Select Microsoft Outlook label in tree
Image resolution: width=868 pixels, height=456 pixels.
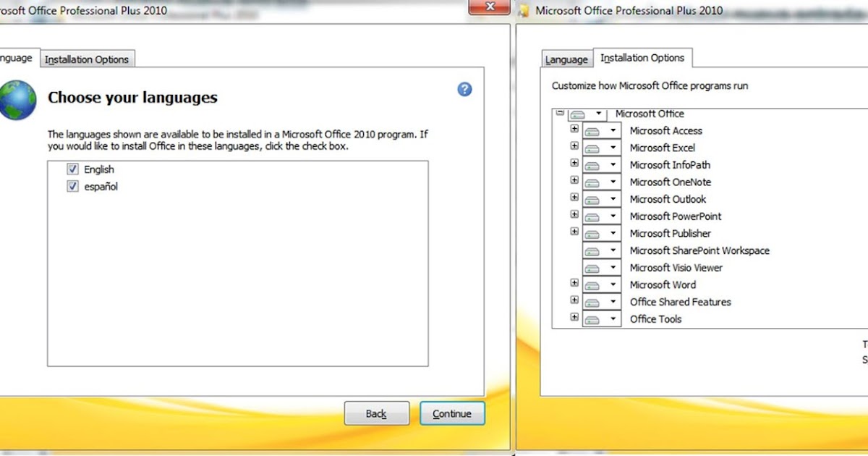[668, 199]
